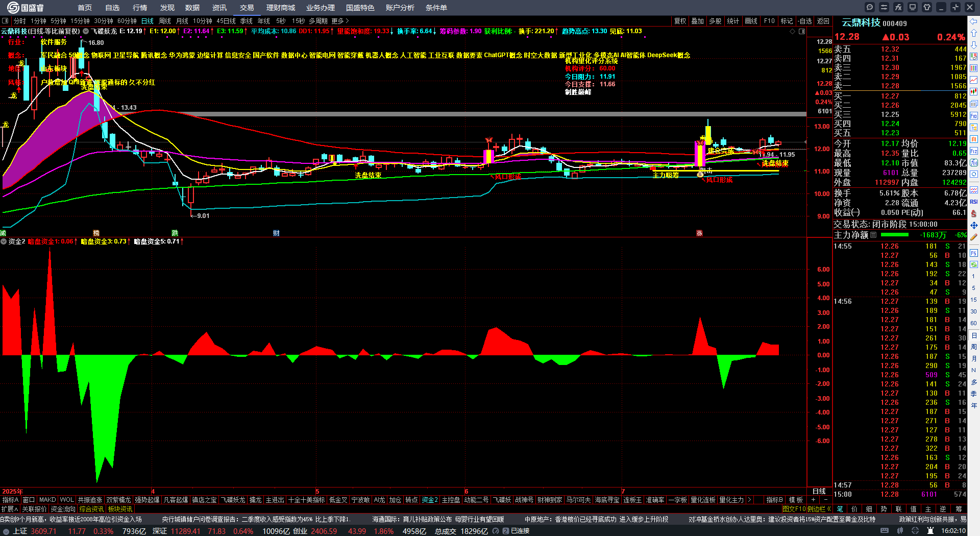Toggle the 叠加 overlay option
This screenshot has height=536, width=980.
pyautogui.click(x=697, y=21)
